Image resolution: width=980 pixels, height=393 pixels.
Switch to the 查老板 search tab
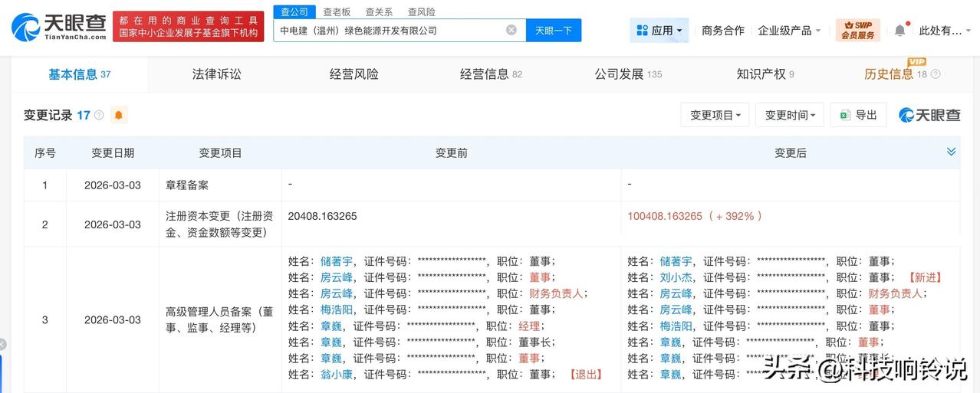point(337,11)
